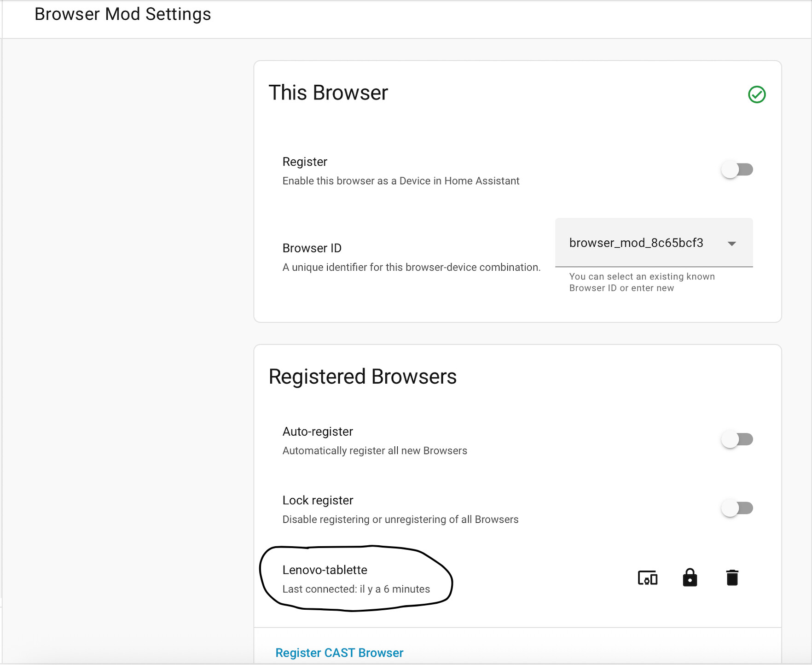Screen dimensions: 812x665
Task: Delete Lenovo-tablette with the trash icon
Action: tap(732, 577)
